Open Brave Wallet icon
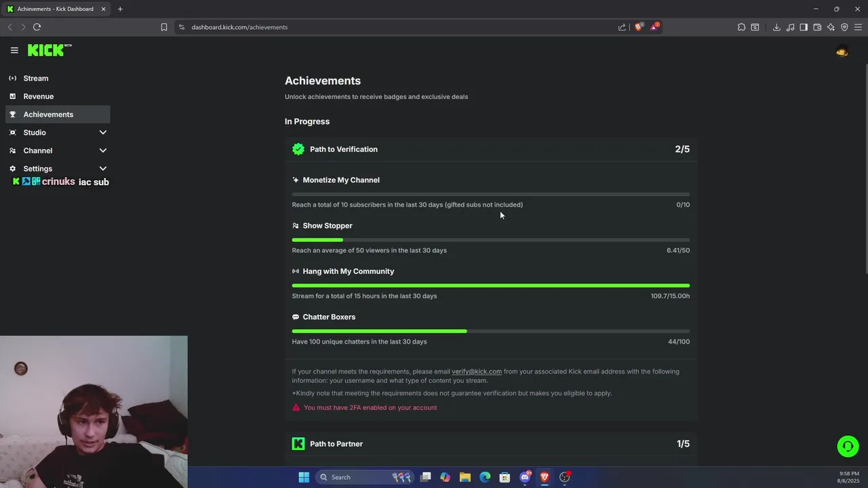This screenshot has height=488, width=868. (817, 27)
